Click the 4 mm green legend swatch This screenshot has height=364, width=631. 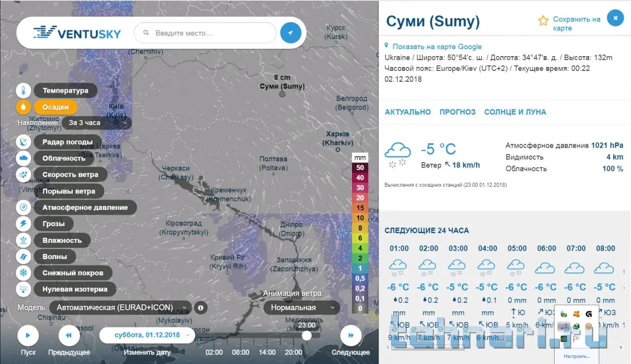pos(360,248)
